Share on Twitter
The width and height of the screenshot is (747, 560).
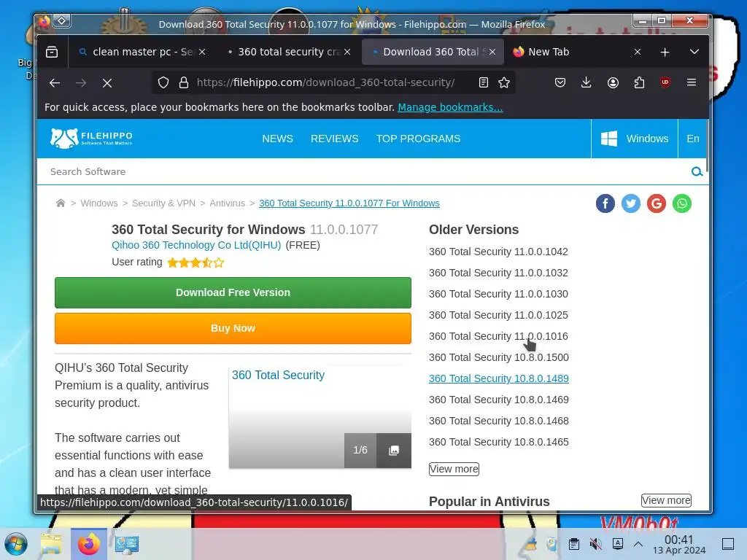pyautogui.click(x=631, y=204)
